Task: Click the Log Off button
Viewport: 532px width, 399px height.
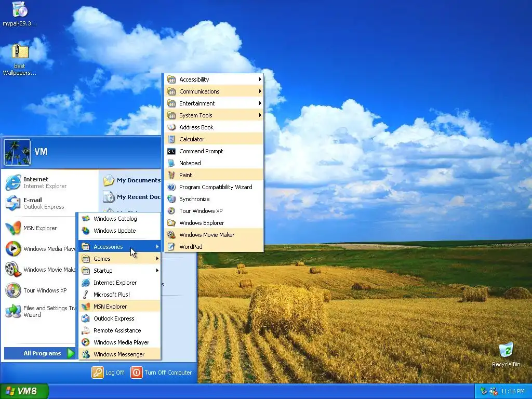Action: point(108,373)
